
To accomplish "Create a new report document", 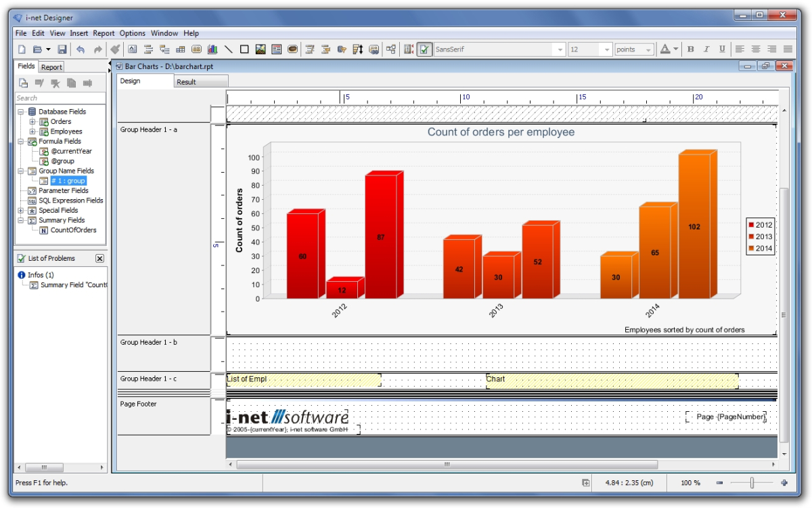I will 21,48.
